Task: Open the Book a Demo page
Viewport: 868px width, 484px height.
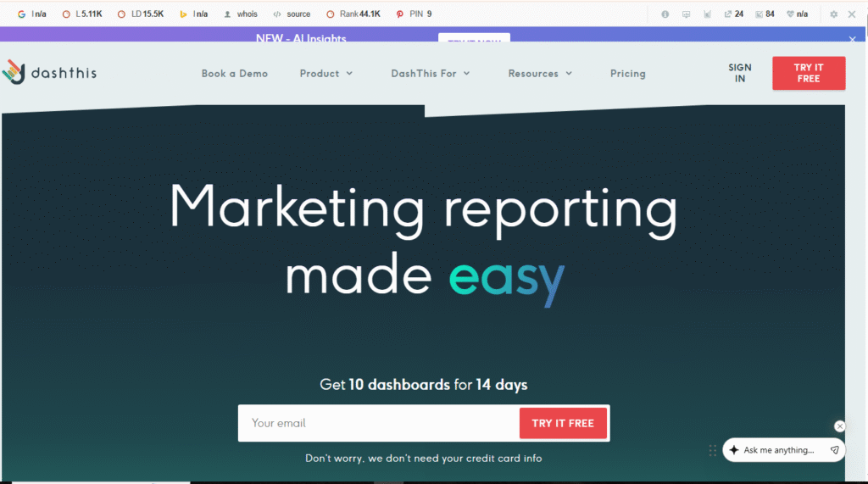Action: pyautogui.click(x=234, y=74)
